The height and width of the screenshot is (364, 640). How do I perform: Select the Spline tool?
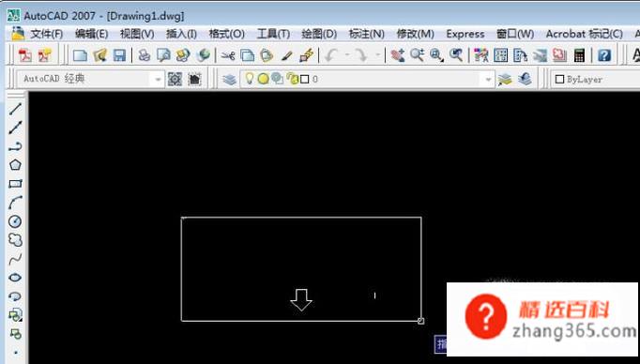15,259
